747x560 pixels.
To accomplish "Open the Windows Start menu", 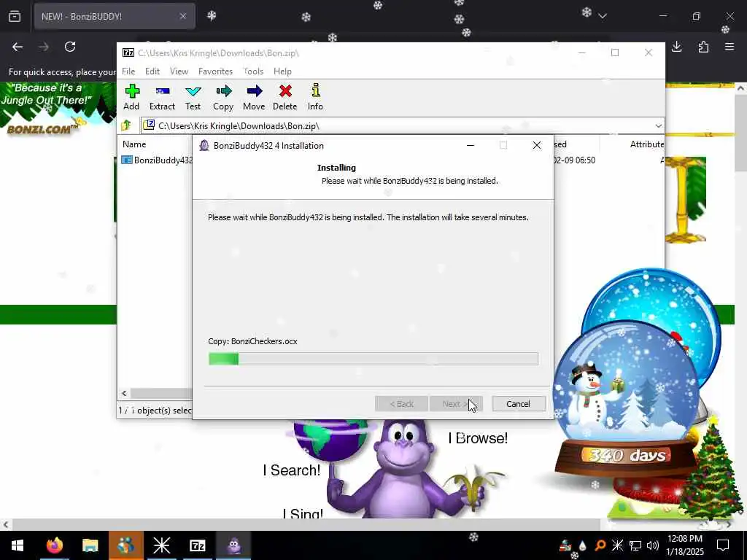I will click(18, 545).
